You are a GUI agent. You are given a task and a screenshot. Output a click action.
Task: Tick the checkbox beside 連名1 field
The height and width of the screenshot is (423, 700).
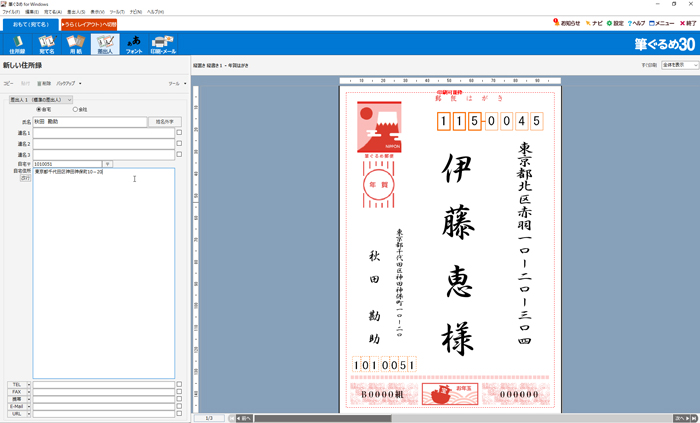pos(179,132)
